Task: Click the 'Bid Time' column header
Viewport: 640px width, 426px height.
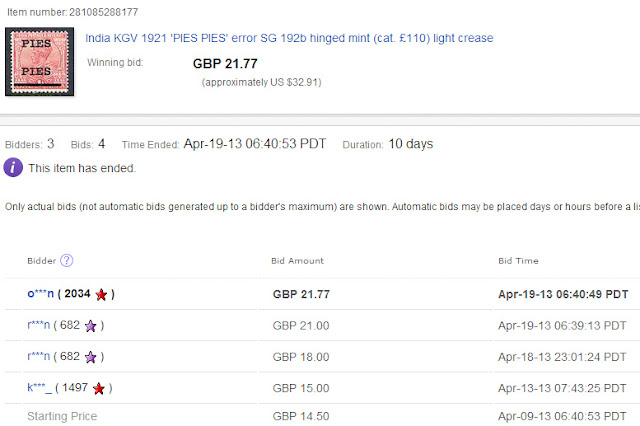Action: click(x=518, y=261)
